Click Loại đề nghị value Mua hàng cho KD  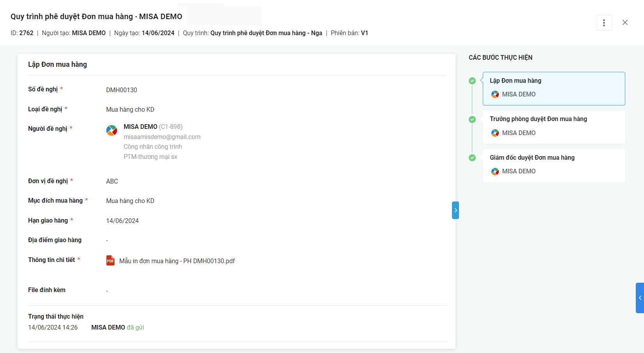(130, 109)
